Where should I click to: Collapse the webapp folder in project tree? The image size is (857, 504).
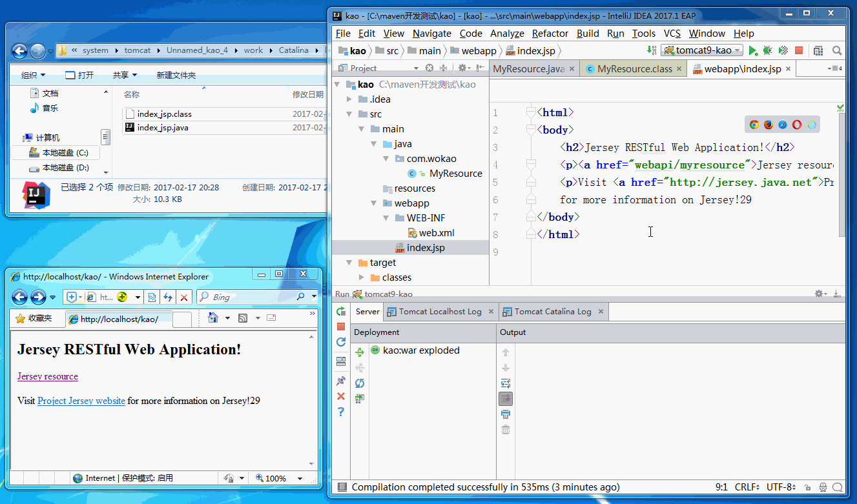[x=374, y=203]
